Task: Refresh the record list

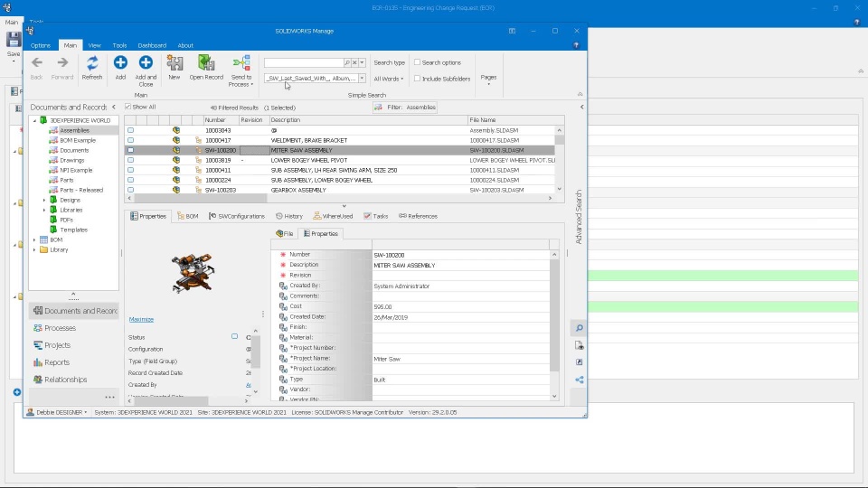Action: pyautogui.click(x=92, y=68)
